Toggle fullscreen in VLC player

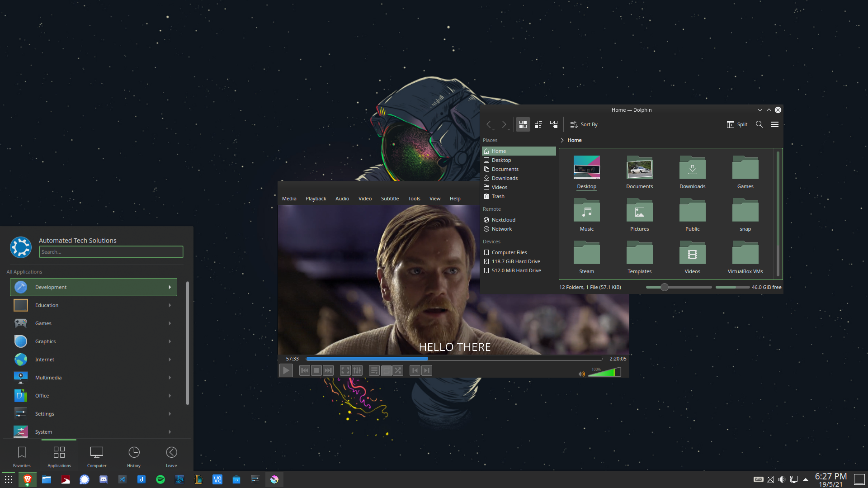click(345, 371)
